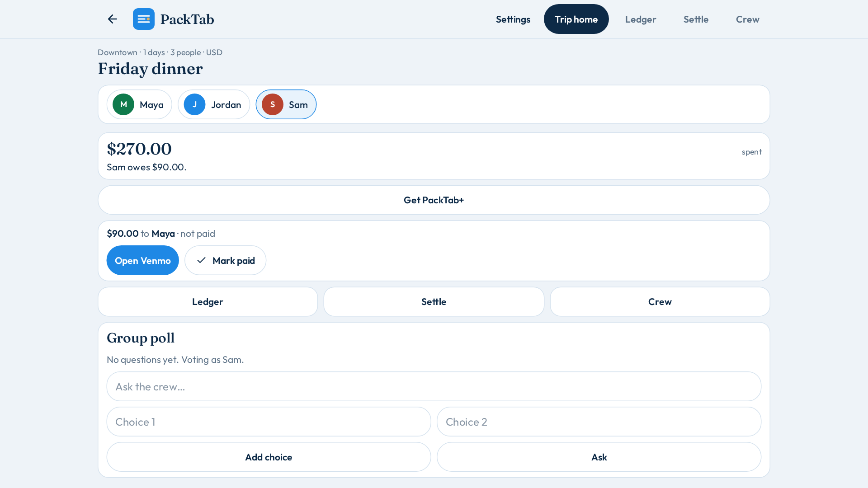Click the Group poll heading
This screenshot has height=488, width=868.
[141, 338]
